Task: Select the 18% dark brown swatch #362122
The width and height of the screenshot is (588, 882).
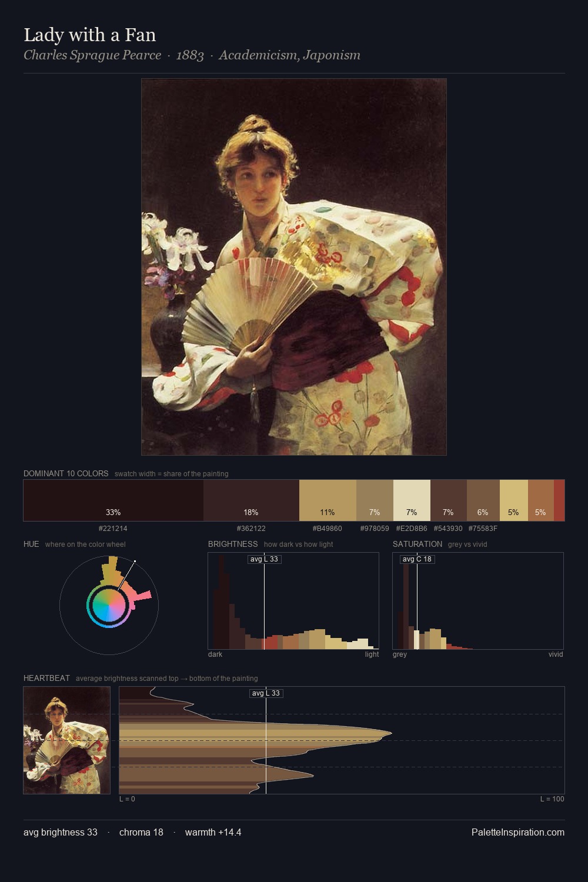Action: coord(251,500)
